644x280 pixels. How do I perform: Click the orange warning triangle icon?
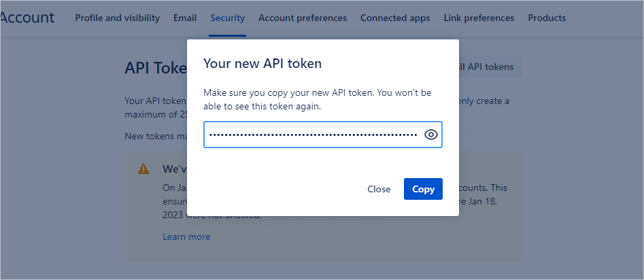143,169
